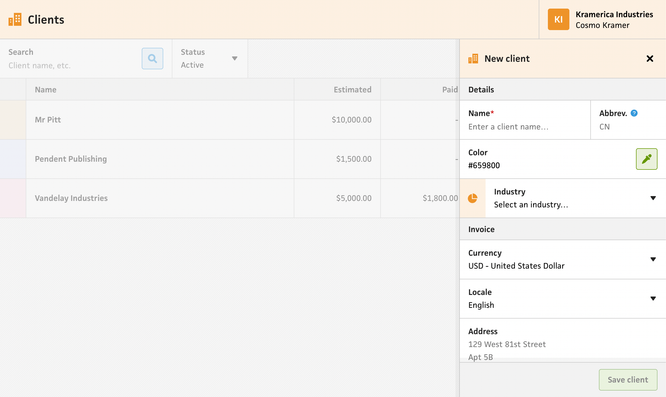Click the Apt 5B address line
The height and width of the screenshot is (397, 666).
[480, 357]
